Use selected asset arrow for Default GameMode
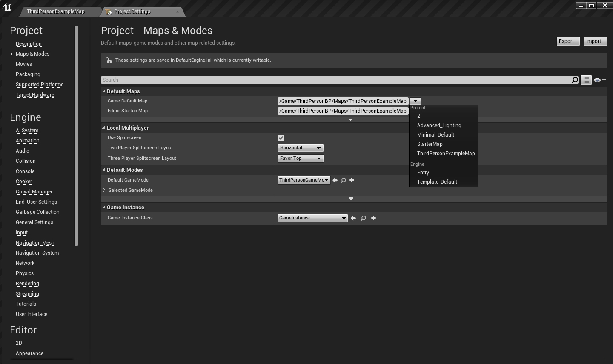This screenshot has height=364, width=613. (335, 180)
